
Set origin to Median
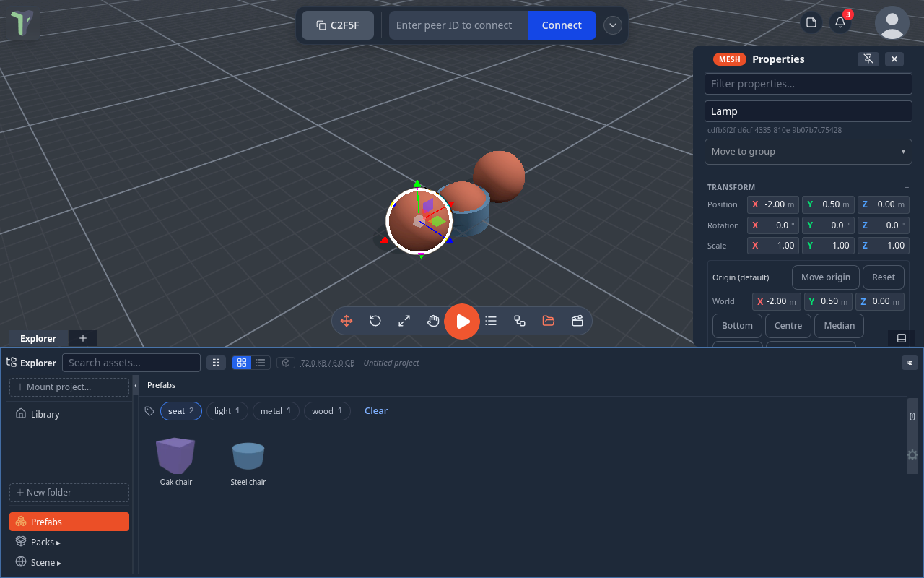coord(840,326)
